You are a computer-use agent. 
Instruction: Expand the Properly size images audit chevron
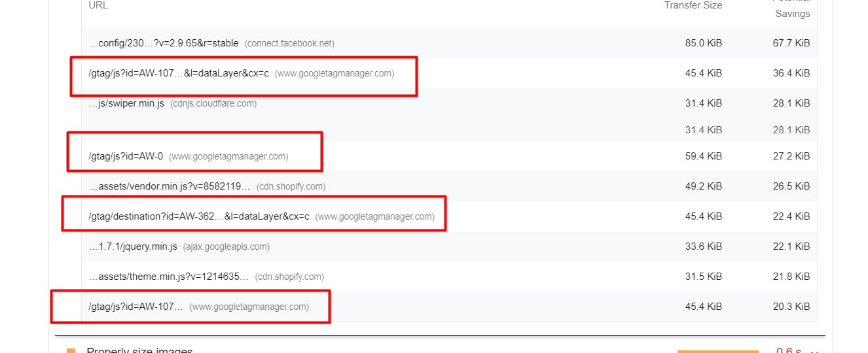point(814,351)
